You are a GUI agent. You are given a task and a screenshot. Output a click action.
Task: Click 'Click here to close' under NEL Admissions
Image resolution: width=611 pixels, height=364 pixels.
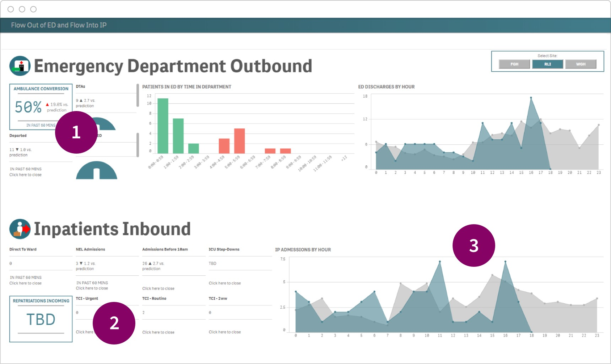pyautogui.click(x=92, y=288)
